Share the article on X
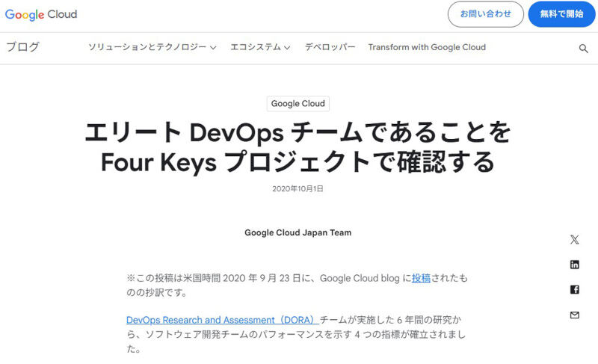Screen dimensions: 598x364 [574, 239]
